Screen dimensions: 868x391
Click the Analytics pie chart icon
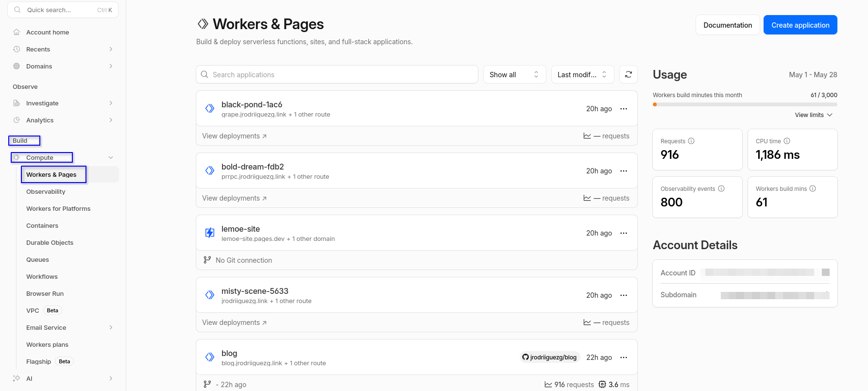[x=17, y=120]
